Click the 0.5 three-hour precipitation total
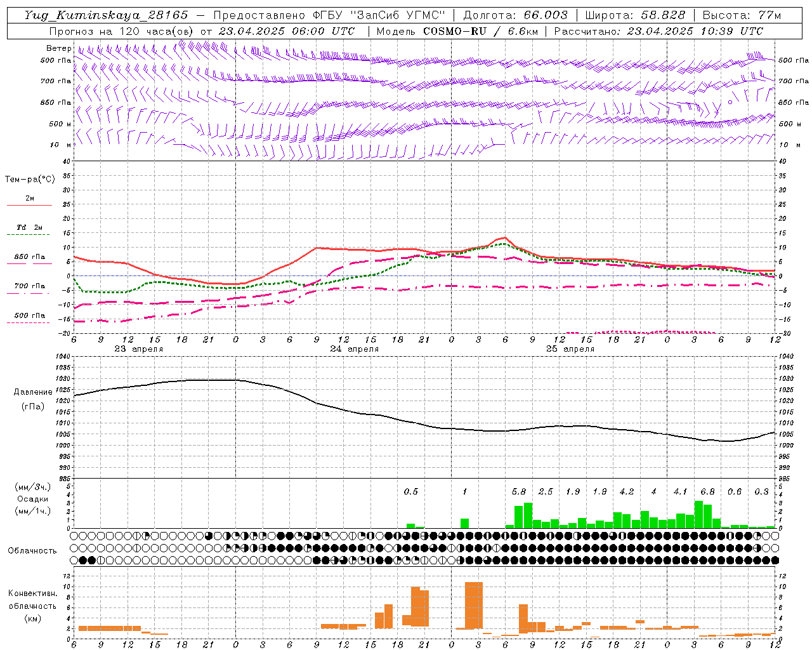812x650 pixels. (x=411, y=491)
